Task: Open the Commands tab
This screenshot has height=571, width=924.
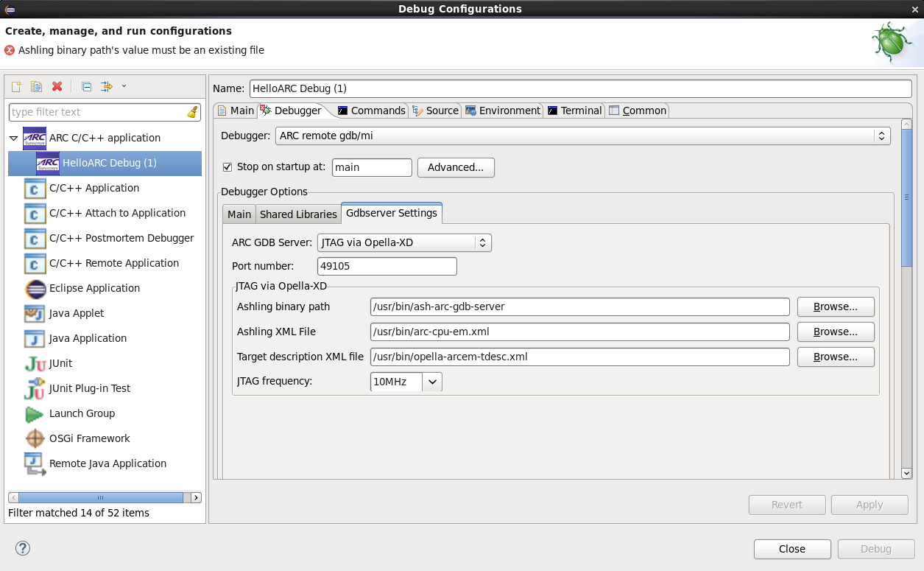Action: point(371,111)
